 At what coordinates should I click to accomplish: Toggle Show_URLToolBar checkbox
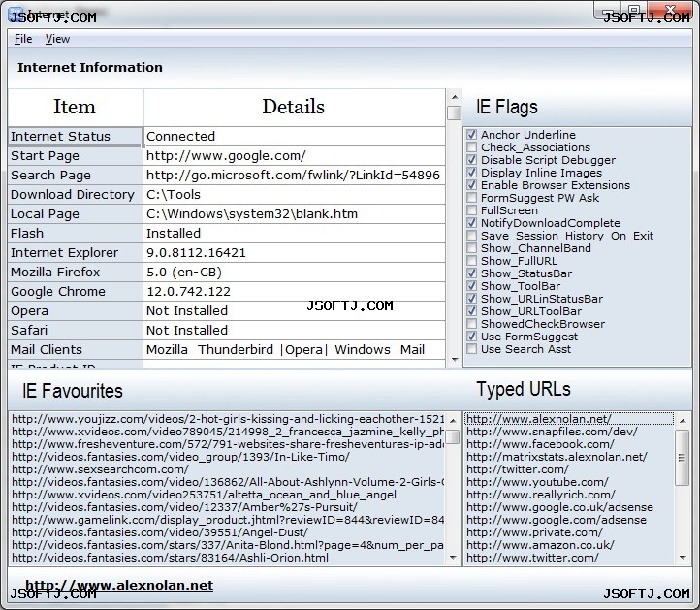tap(471, 310)
